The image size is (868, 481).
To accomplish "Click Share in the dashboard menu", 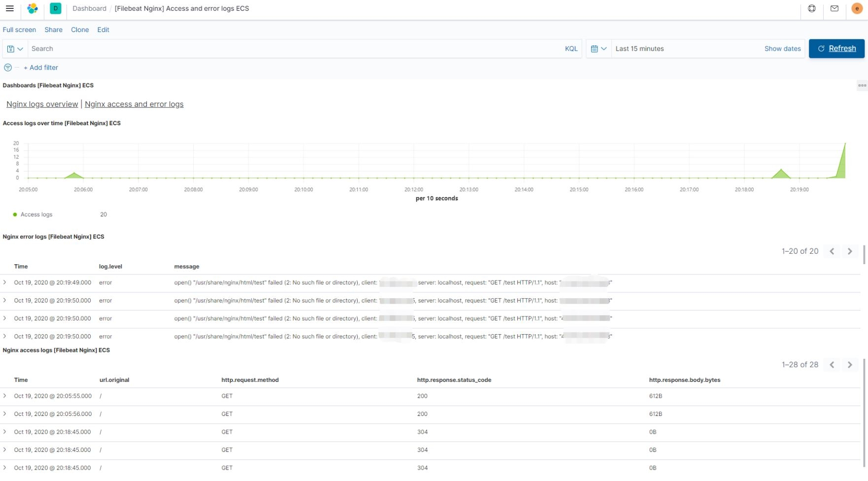I will [x=53, y=30].
